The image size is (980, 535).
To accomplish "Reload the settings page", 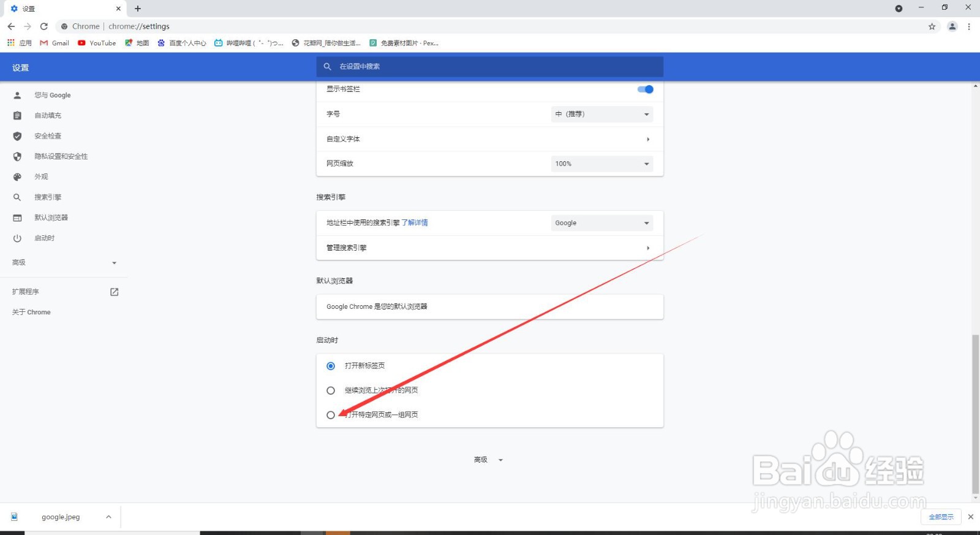I will click(x=44, y=26).
